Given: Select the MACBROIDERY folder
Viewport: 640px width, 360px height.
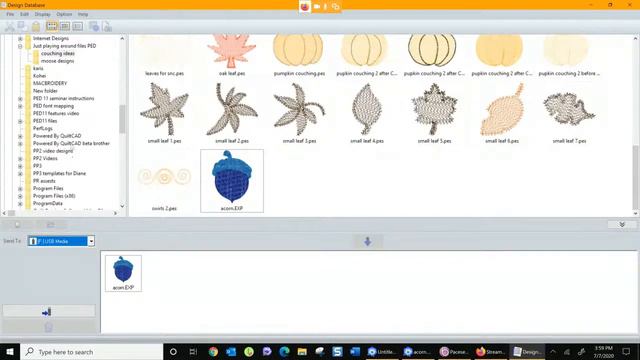Looking at the screenshot, I should (50, 83).
